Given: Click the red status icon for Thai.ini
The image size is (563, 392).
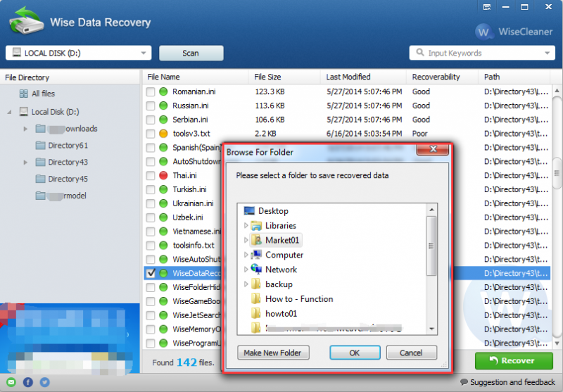Looking at the screenshot, I should tap(163, 175).
